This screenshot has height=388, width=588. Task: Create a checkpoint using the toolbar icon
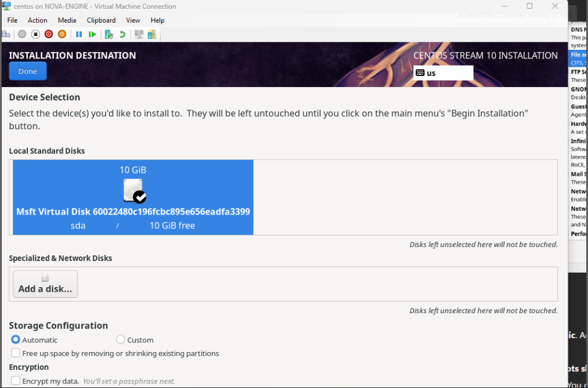click(x=108, y=34)
